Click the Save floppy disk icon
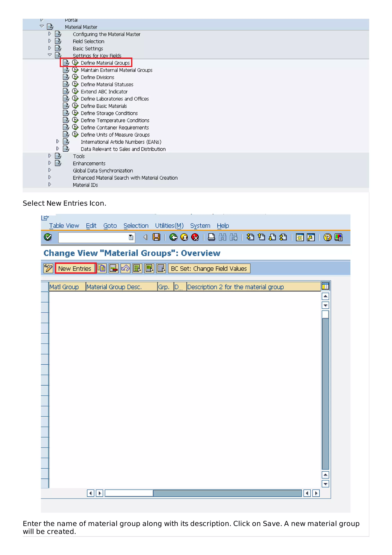Viewport: 392px width, 555px height. coord(156,237)
